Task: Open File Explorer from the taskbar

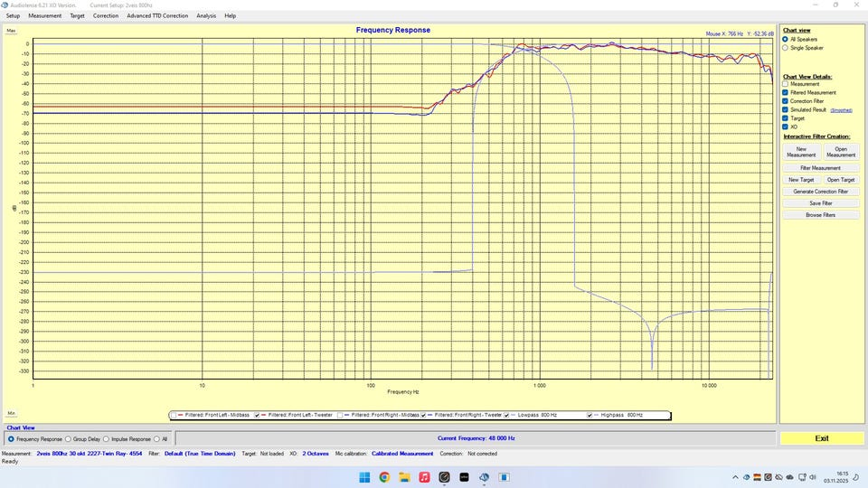Action: [x=404, y=477]
